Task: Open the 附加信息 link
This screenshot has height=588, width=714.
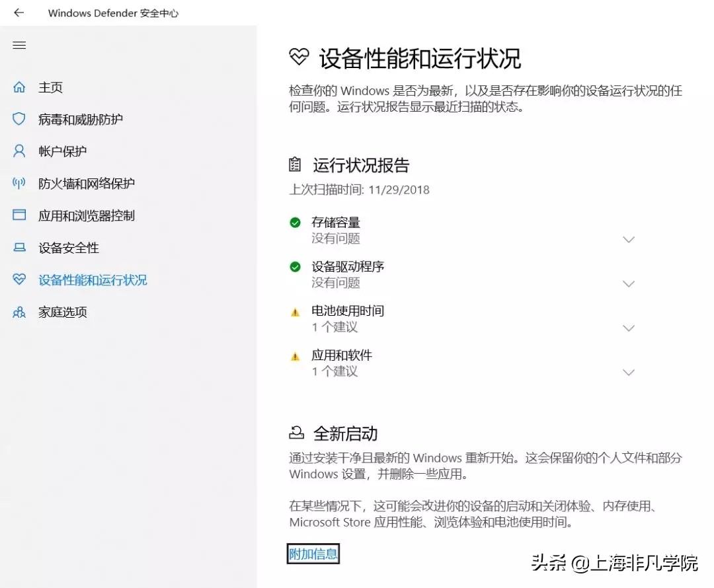Action: 312,555
